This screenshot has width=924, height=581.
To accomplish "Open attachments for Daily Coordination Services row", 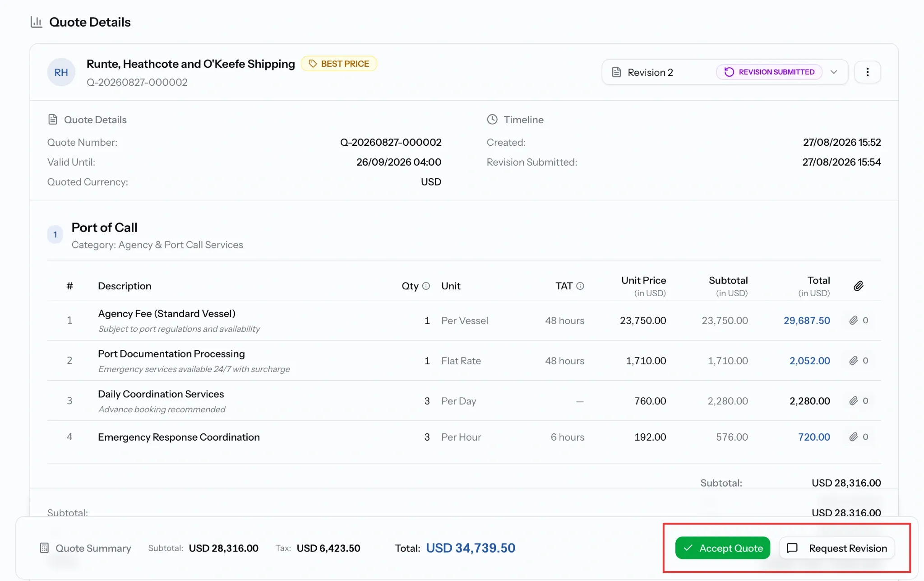I will click(x=858, y=401).
